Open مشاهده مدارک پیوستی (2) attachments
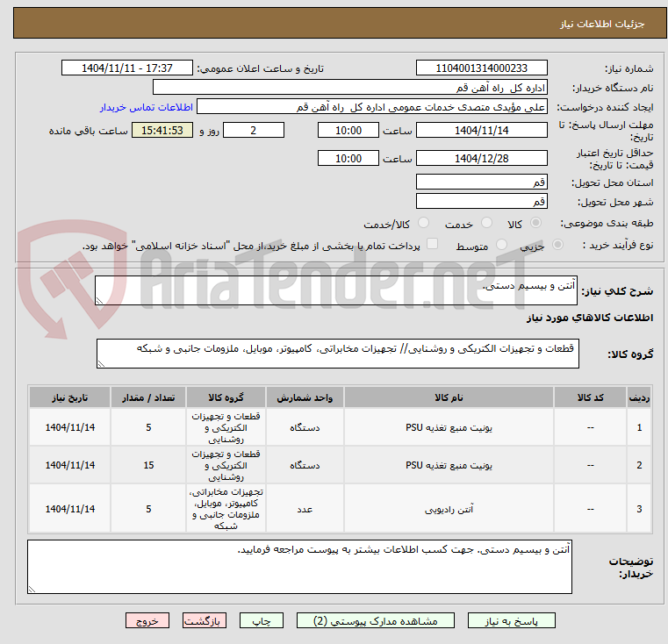This screenshot has width=668, height=644. coord(376,620)
